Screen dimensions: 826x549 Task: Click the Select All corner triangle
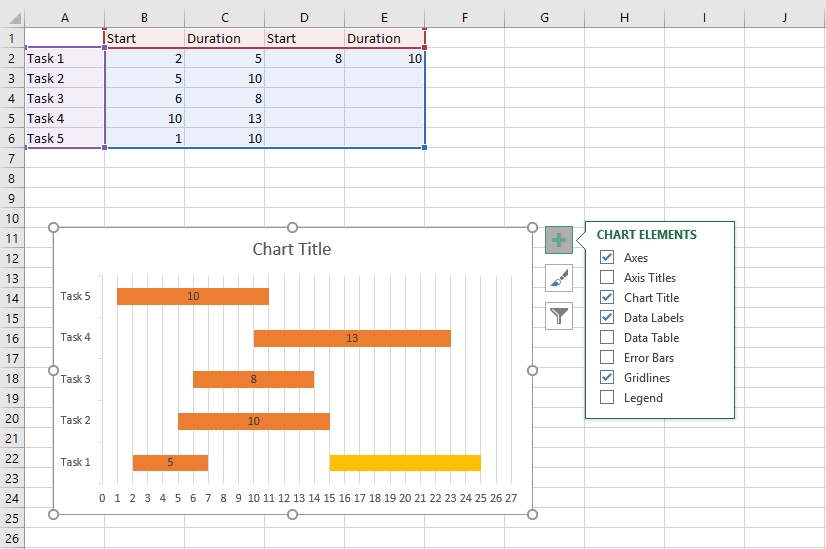click(15, 18)
